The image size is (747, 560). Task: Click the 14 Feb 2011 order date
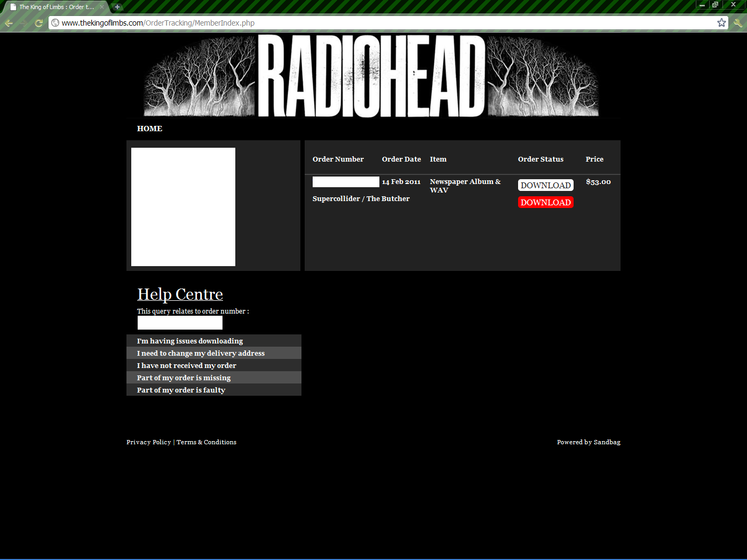pos(401,182)
